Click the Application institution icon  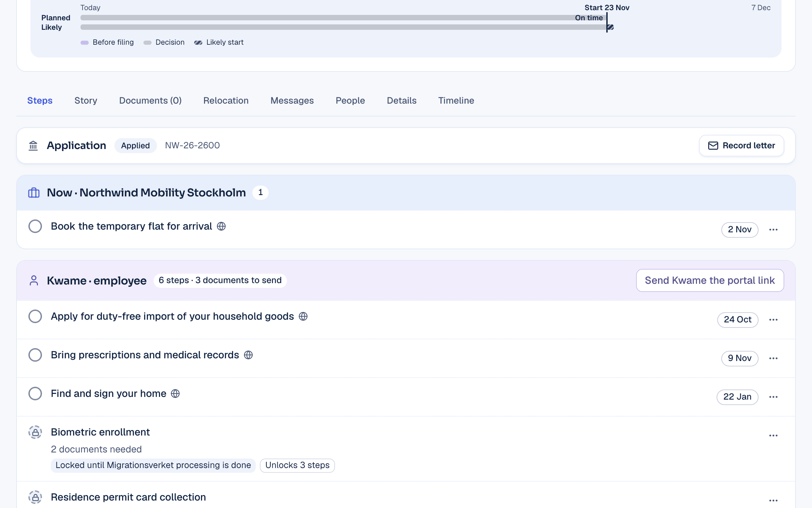pos(33,146)
